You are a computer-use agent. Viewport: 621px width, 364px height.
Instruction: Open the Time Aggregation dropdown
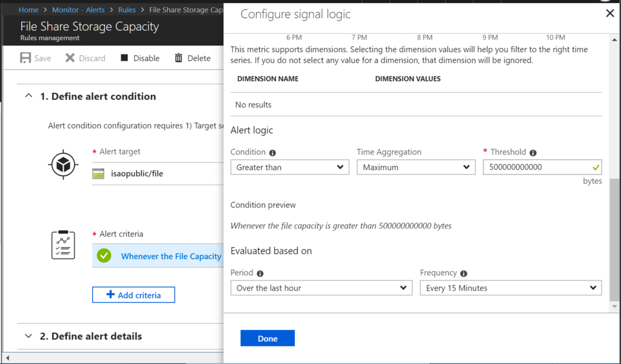point(415,167)
